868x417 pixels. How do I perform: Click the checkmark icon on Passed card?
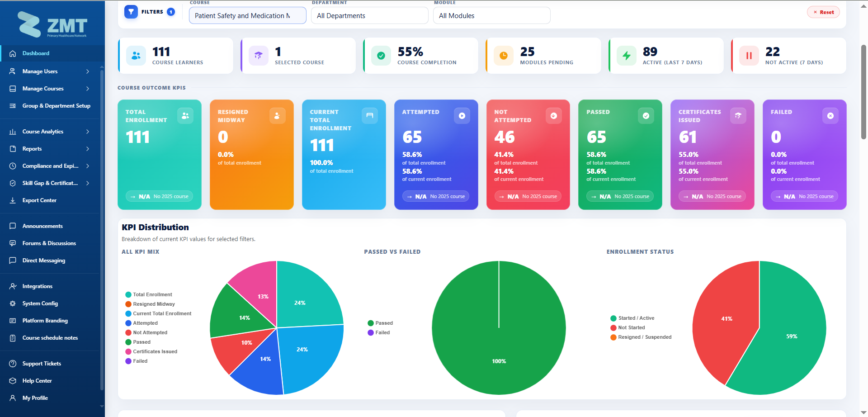pyautogui.click(x=646, y=116)
